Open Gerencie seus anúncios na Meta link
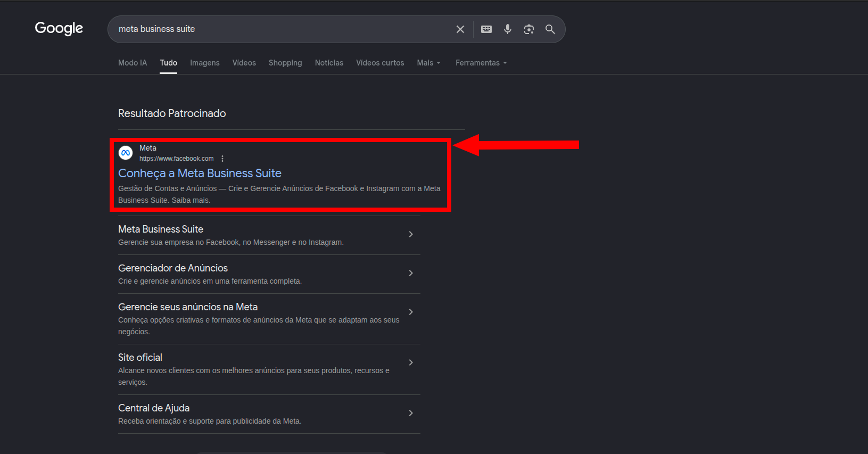 click(188, 307)
